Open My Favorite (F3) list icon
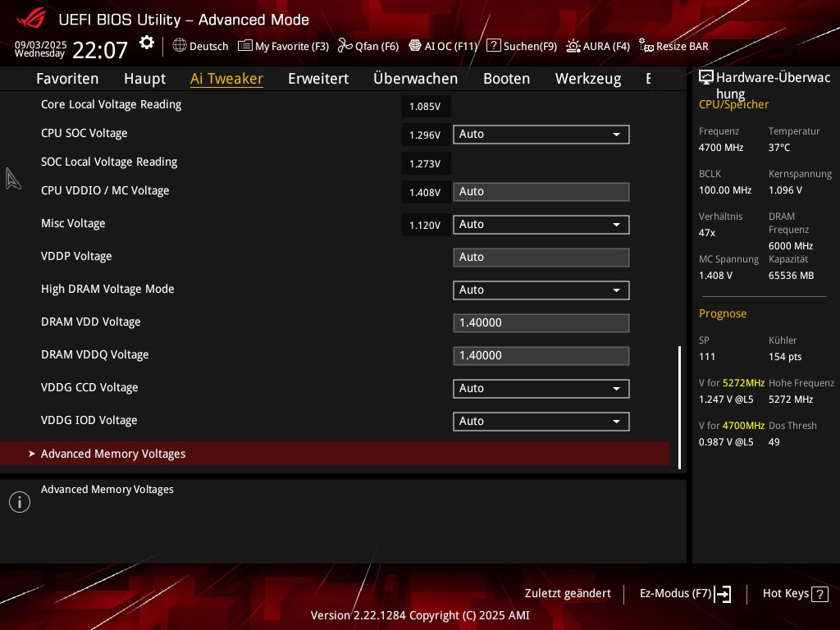Screen dimensions: 840x630 [x=244, y=46]
